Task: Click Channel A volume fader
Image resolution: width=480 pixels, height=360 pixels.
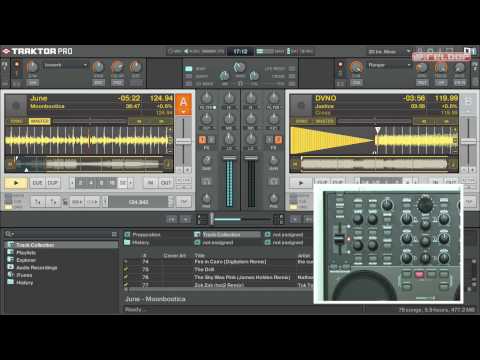Action: [x=229, y=158]
